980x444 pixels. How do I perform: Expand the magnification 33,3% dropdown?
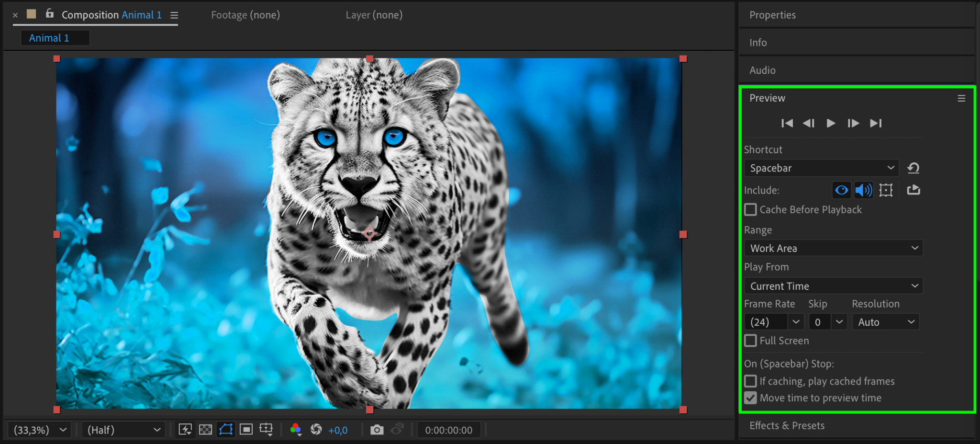tap(40, 430)
